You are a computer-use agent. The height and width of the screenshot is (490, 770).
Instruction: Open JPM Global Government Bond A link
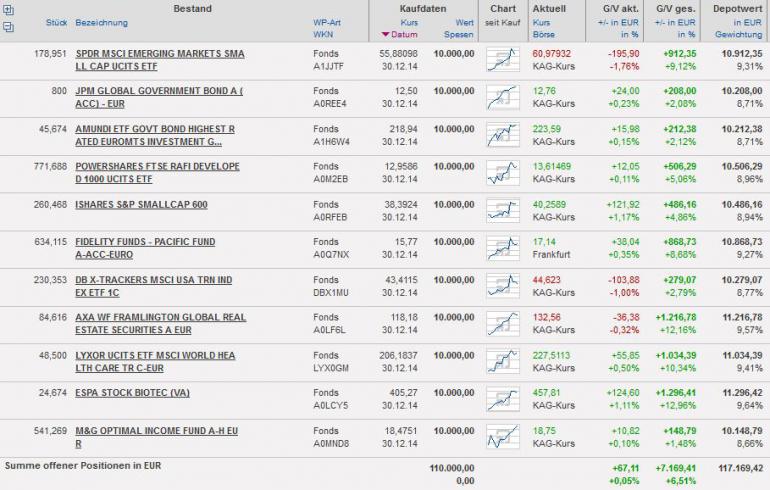[159, 97]
